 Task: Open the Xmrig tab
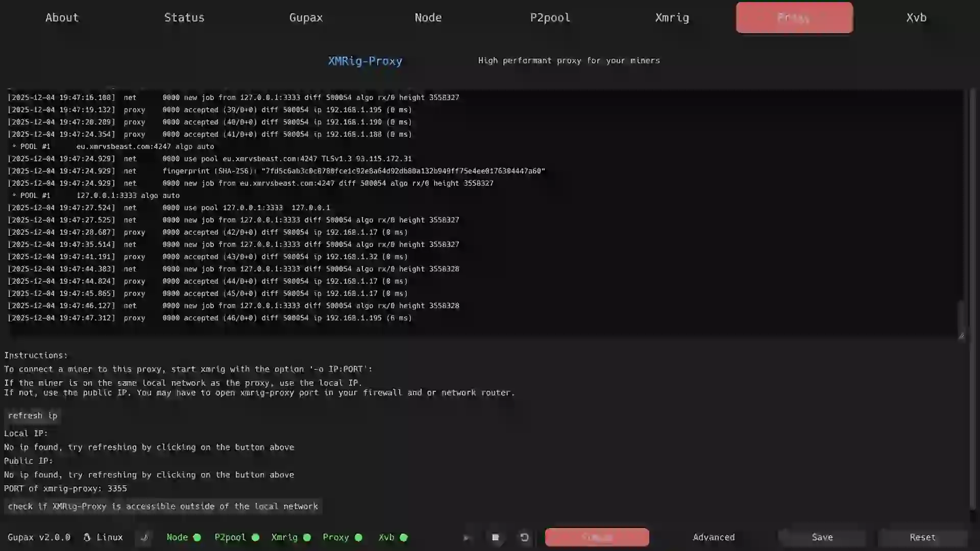point(672,17)
